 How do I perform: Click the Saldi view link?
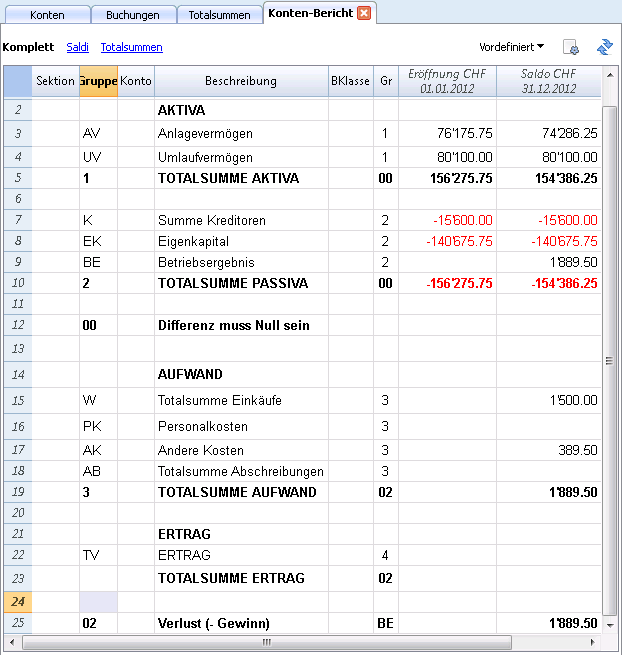(78, 47)
